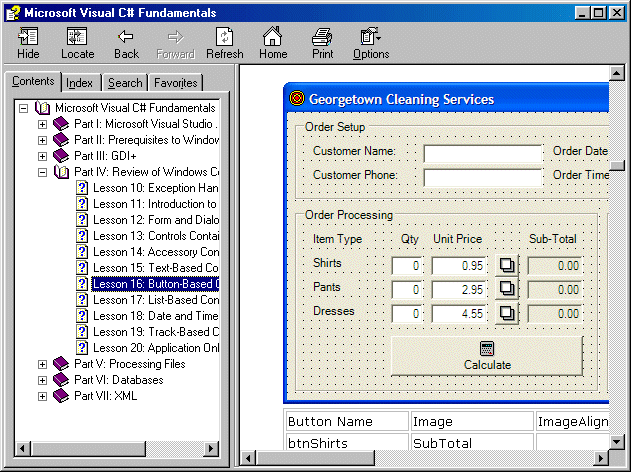The width and height of the screenshot is (631, 472).
Task: Click the content pane vertical scrollbar thumb
Action: (x=617, y=165)
